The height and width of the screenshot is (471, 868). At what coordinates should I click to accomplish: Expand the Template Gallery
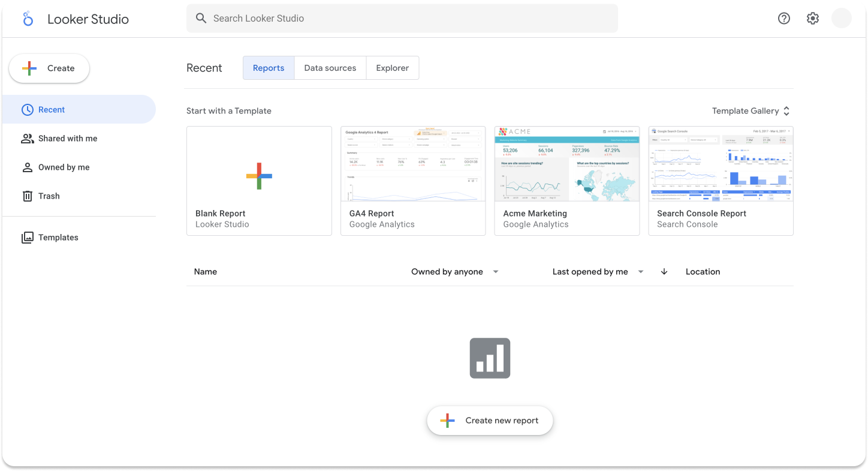point(751,111)
